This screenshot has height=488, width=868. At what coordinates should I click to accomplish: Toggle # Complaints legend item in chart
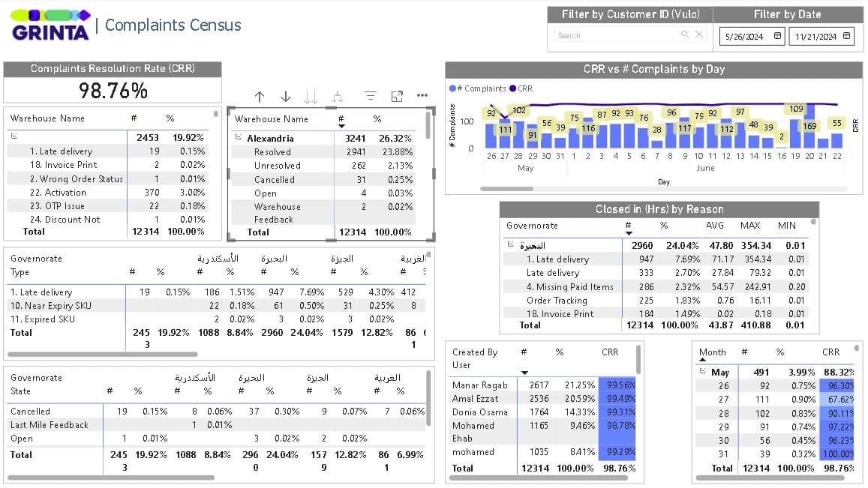[478, 88]
